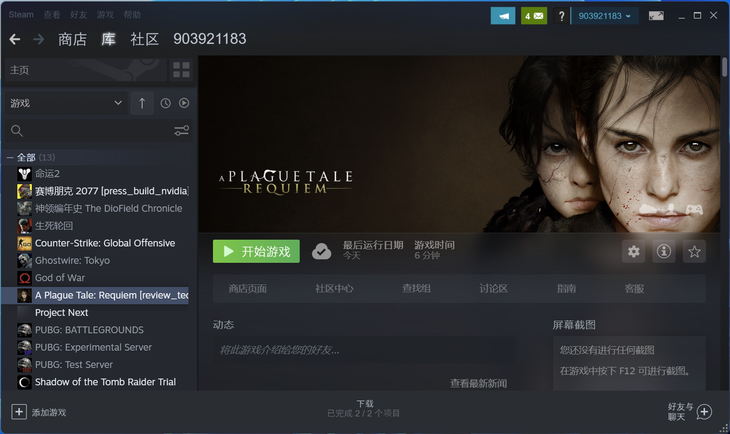Click the vertical scrollbar thumb

(724, 67)
